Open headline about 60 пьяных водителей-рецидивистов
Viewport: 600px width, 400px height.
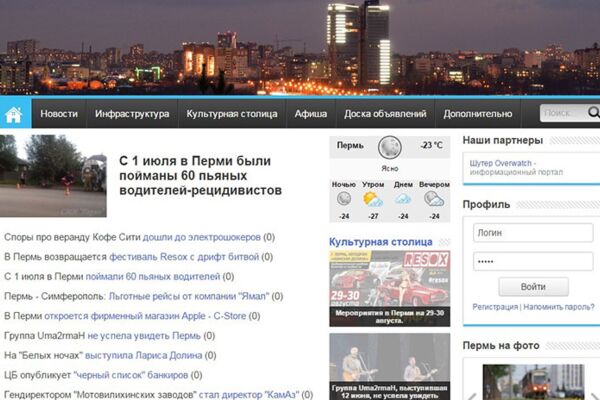click(201, 176)
